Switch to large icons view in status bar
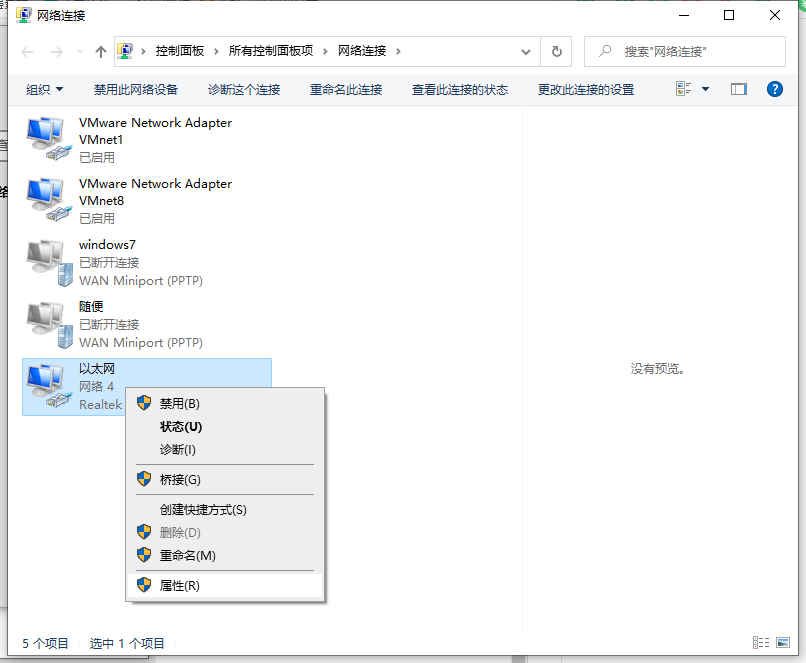The width and height of the screenshot is (806, 663). pos(785,643)
